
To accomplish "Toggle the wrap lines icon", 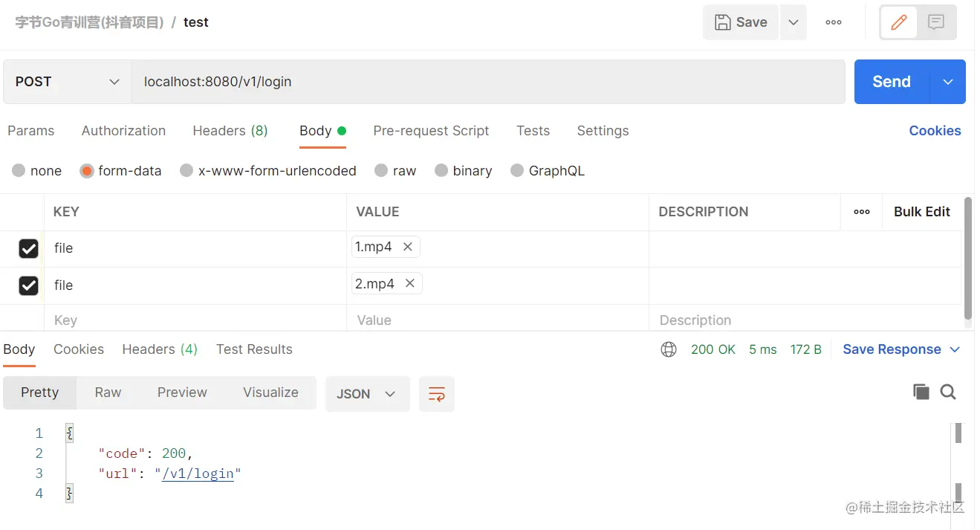I will pos(437,394).
